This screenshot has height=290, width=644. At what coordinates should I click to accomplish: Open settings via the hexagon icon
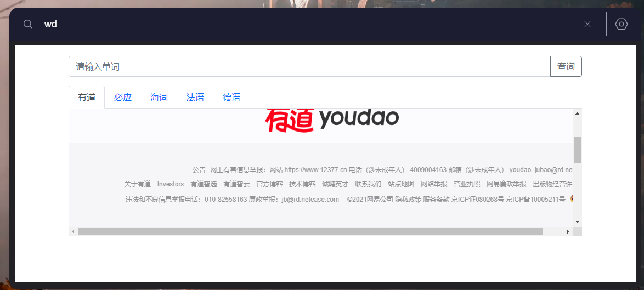click(x=622, y=24)
